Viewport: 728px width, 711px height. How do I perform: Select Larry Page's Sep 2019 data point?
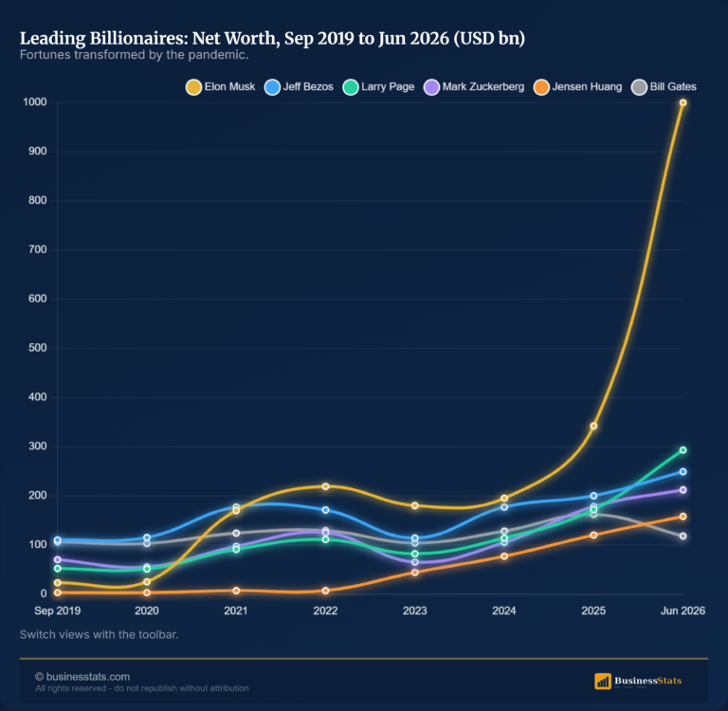(58, 569)
